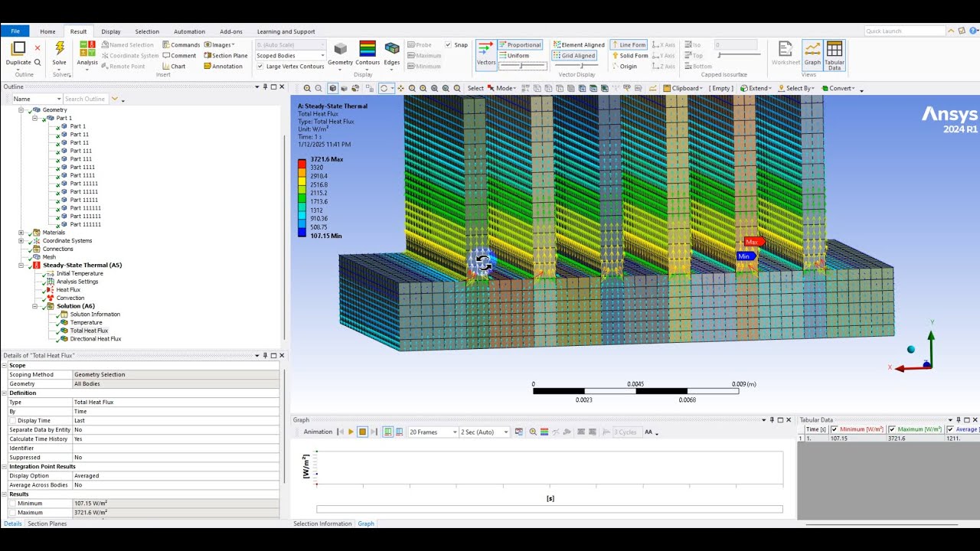Stop the result animation
980x551 pixels.
(363, 432)
